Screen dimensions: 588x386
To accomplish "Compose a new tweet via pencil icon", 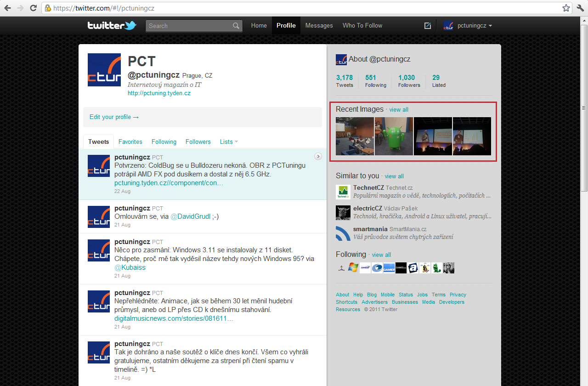I will tap(428, 26).
